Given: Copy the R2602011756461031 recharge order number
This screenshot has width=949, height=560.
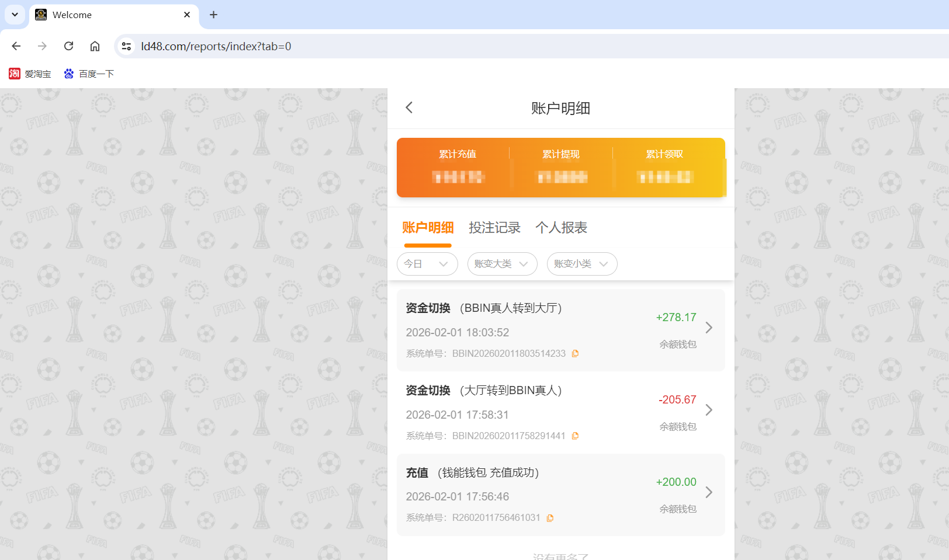Looking at the screenshot, I should point(550,518).
